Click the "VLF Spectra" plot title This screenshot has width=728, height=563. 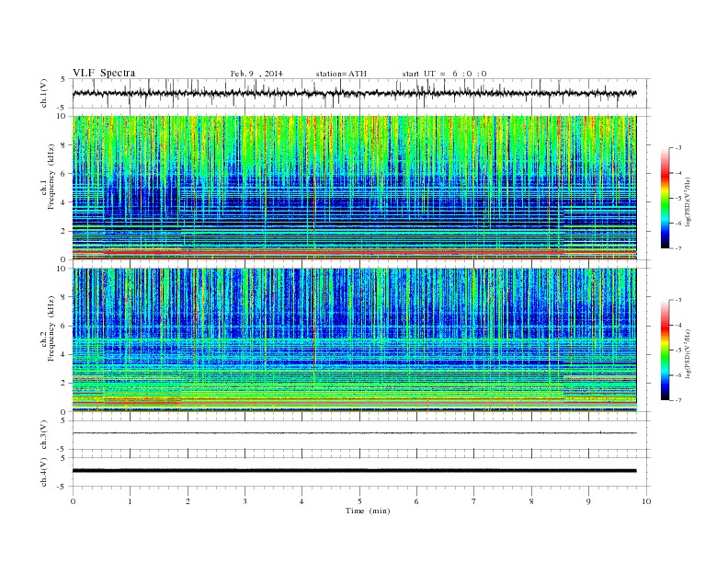[x=104, y=73]
